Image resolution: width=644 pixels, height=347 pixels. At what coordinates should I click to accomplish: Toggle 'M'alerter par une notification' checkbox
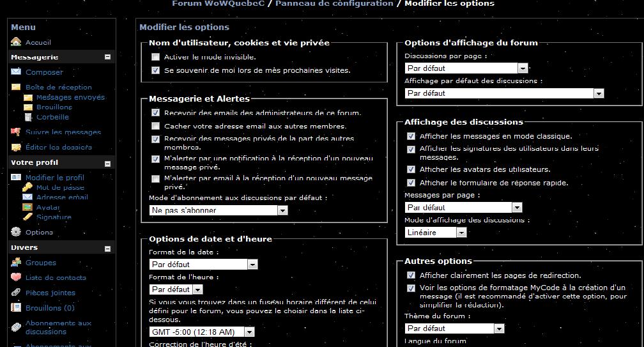(x=155, y=159)
